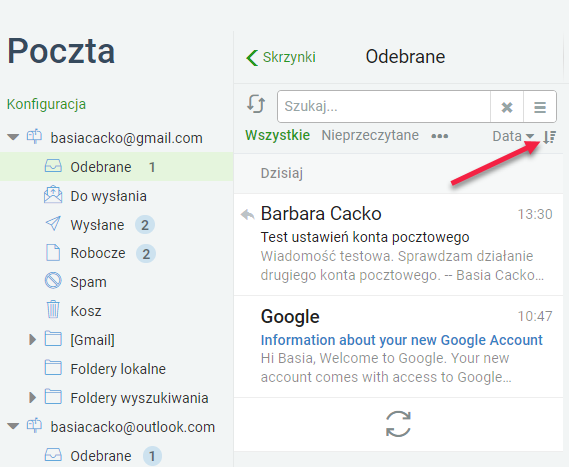Expand the [Gmail] folder
Screen dimensions: 569x467
click(x=32, y=340)
